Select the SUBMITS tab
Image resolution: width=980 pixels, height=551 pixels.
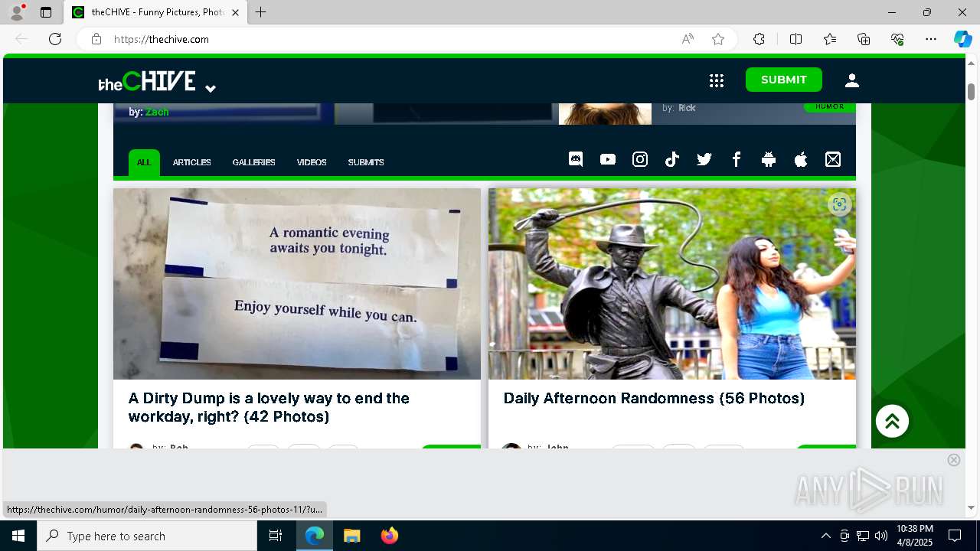click(x=366, y=162)
